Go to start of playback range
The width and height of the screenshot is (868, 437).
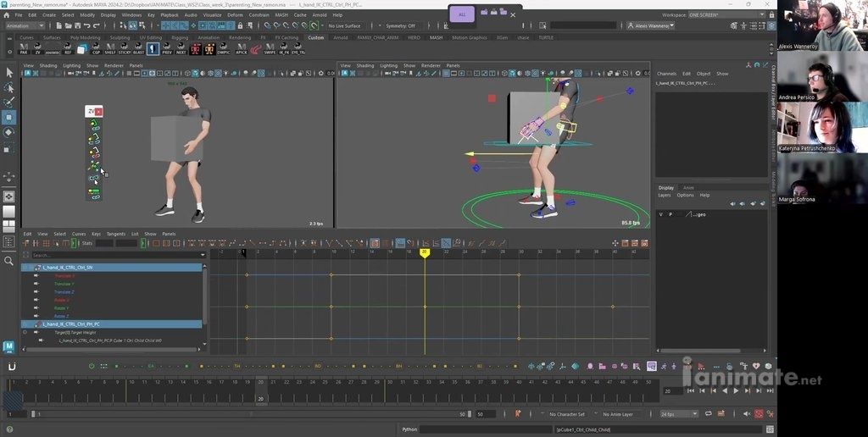(x=690, y=390)
